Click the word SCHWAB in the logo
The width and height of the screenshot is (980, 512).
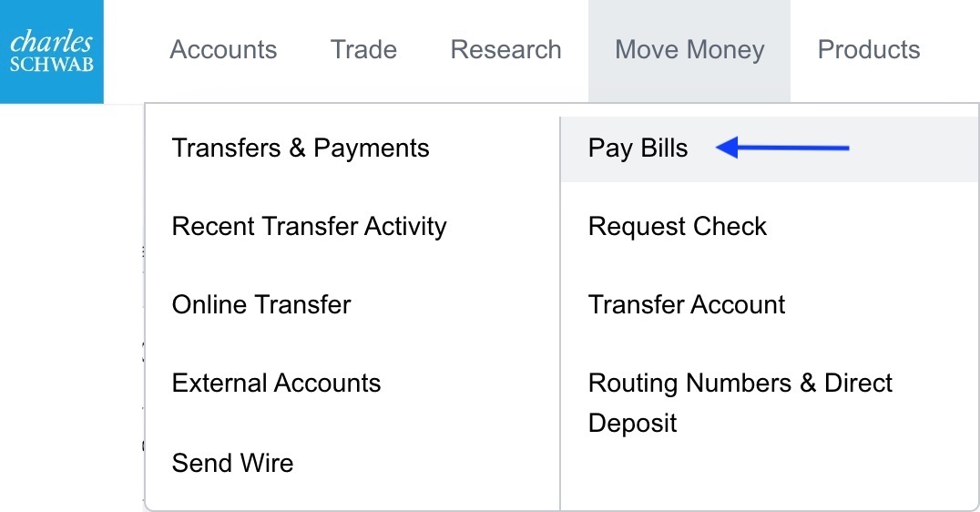52,66
